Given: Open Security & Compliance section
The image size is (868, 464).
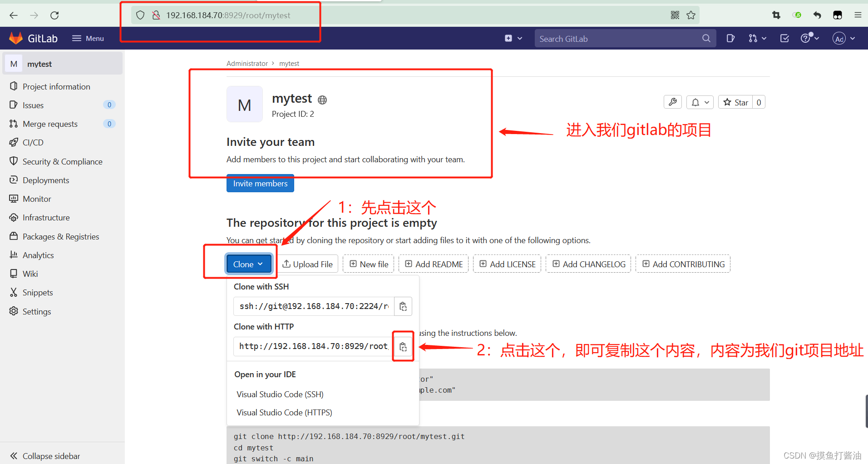Looking at the screenshot, I should (x=63, y=161).
